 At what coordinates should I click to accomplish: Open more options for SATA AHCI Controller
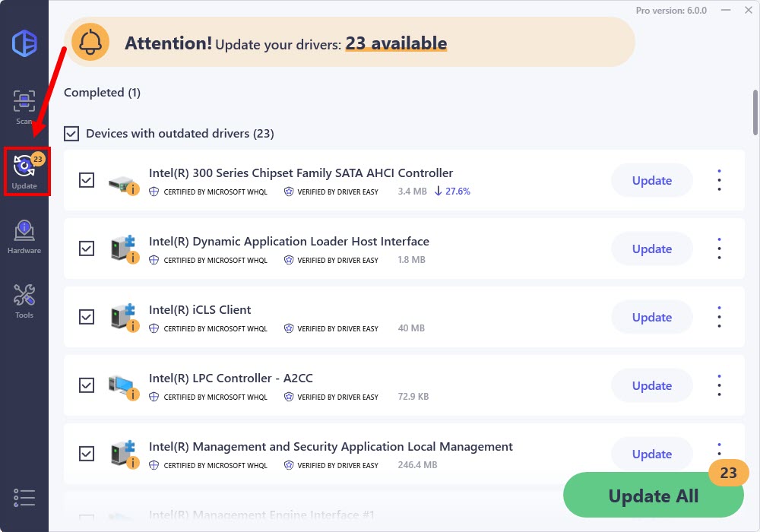[719, 180]
